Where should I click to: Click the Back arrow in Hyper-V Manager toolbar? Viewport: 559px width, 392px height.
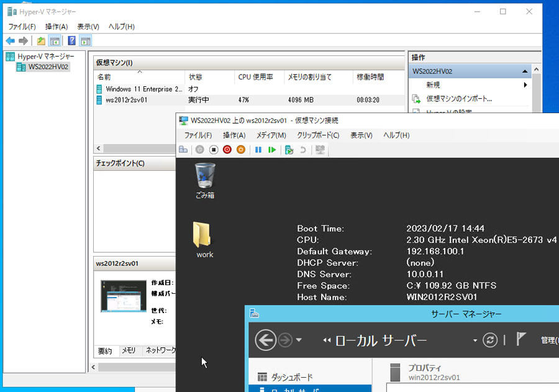pos(11,40)
